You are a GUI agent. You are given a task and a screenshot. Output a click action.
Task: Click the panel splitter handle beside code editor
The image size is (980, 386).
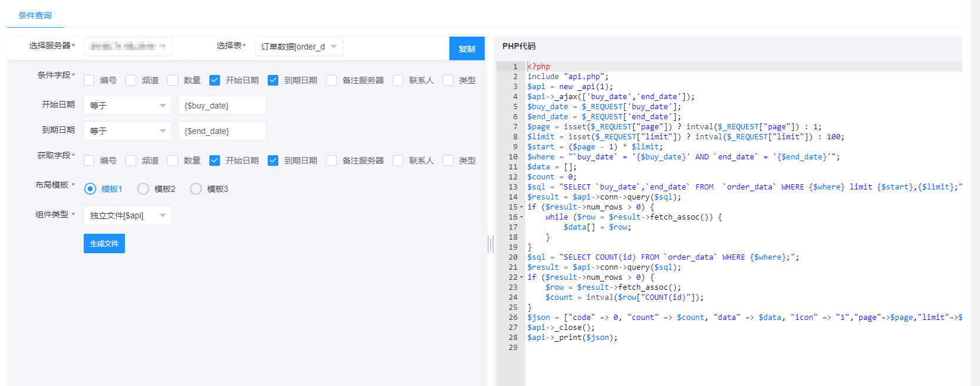pos(491,244)
